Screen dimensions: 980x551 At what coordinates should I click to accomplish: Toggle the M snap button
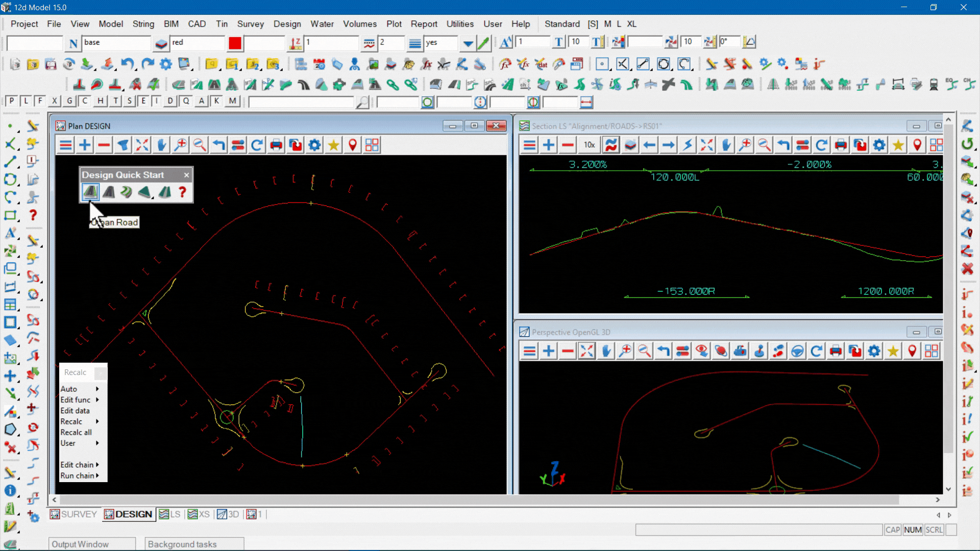click(x=233, y=101)
